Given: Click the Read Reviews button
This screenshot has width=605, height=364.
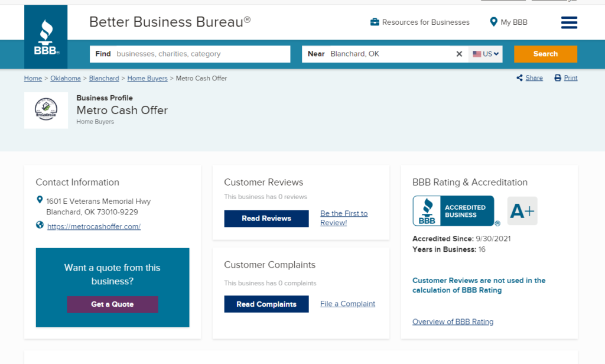Looking at the screenshot, I should tap(266, 219).
